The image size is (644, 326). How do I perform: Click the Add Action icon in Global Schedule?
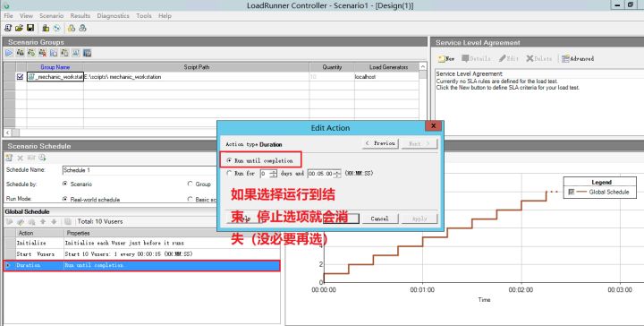click(x=9, y=221)
